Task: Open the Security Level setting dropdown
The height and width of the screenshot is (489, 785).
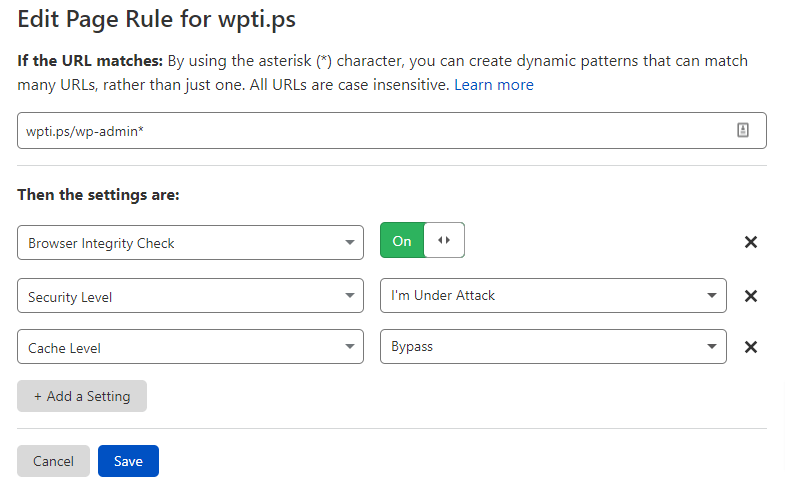Action: coord(190,296)
